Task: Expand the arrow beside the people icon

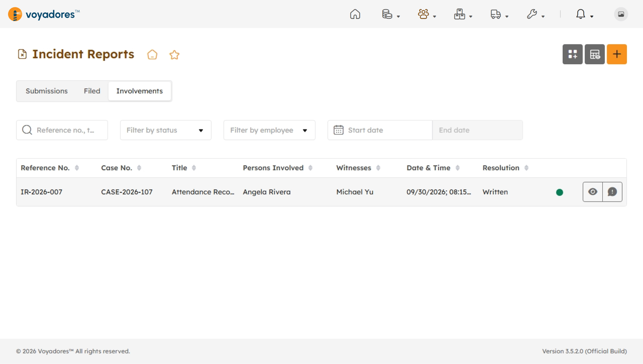Action: pos(435,16)
